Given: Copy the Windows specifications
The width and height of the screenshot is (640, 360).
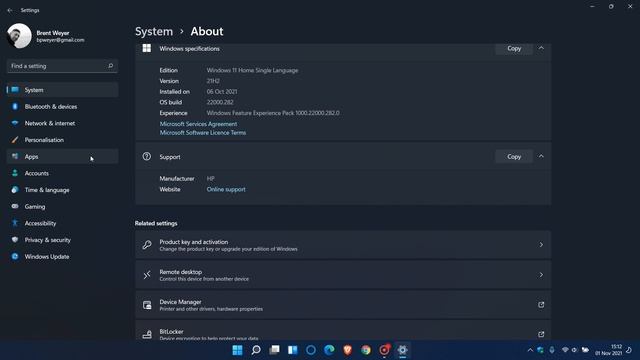Looking at the screenshot, I should coord(514,49).
